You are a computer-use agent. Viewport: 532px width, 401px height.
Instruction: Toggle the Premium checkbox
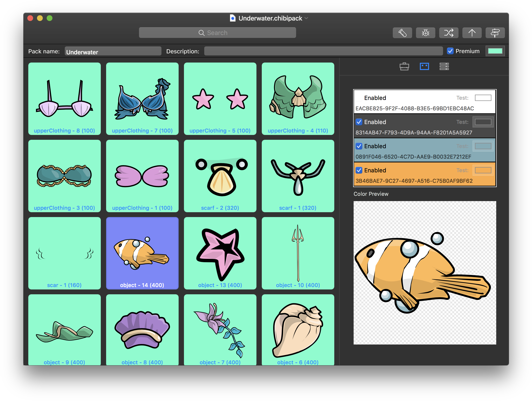click(450, 51)
